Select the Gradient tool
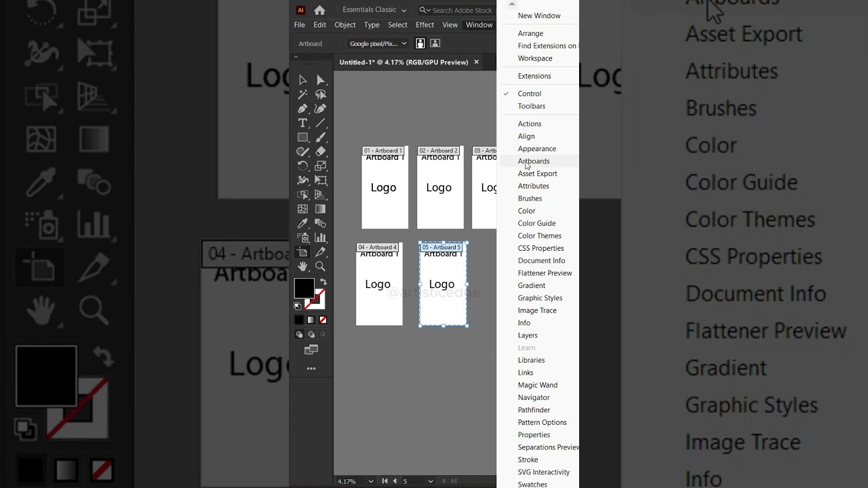The width and height of the screenshot is (868, 488). (321, 209)
